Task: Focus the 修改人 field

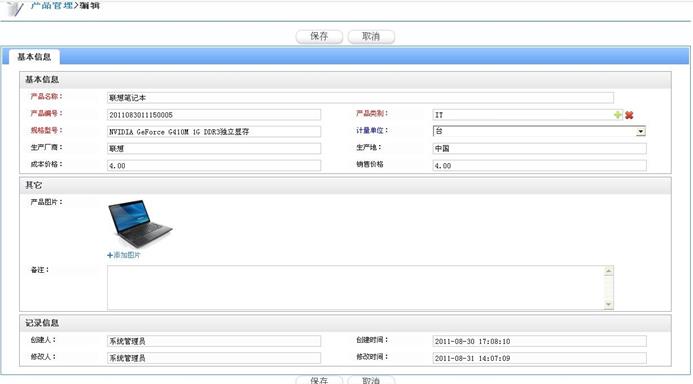Action: 214,358
